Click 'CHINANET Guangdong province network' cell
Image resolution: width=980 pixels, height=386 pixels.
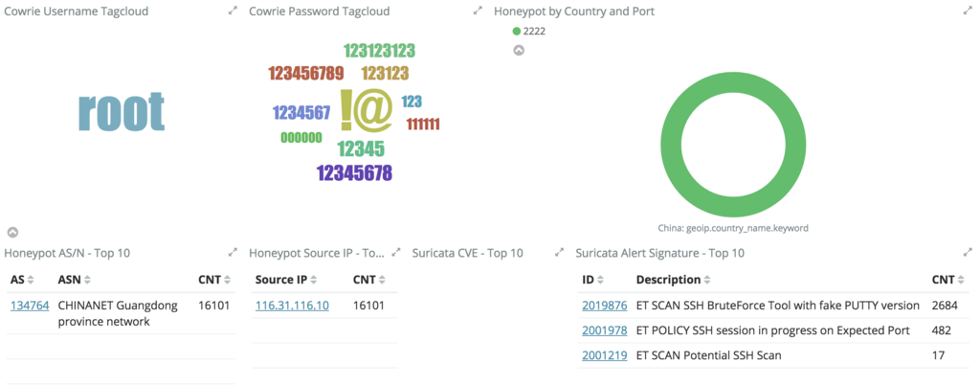coord(118,313)
